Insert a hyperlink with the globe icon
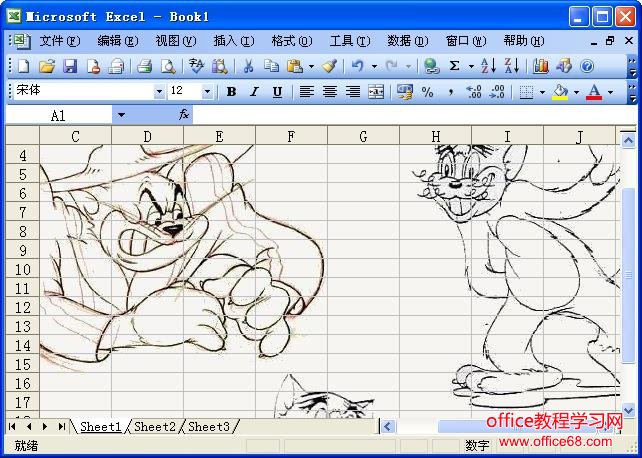This screenshot has height=458, width=642. click(431, 66)
